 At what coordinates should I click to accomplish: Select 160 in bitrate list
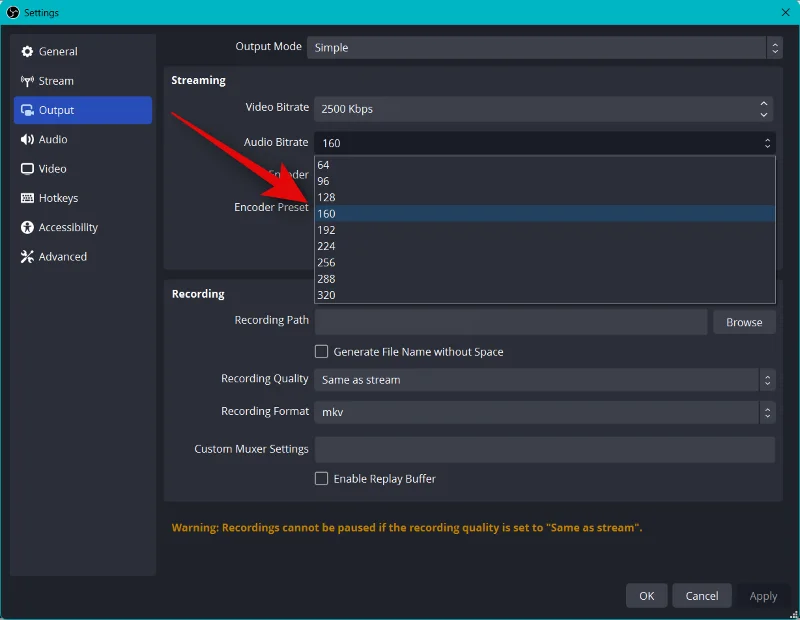click(x=544, y=214)
